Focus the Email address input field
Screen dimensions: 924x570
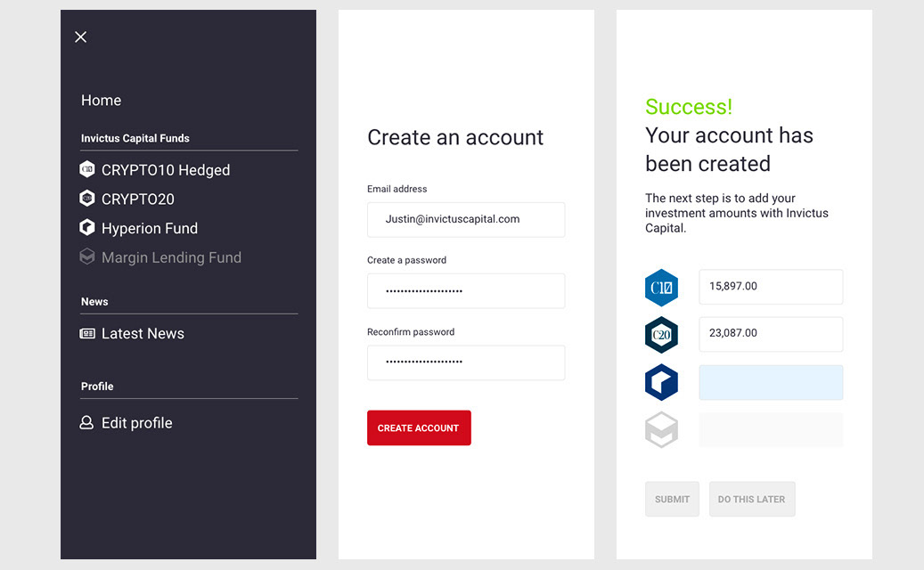tap(466, 219)
